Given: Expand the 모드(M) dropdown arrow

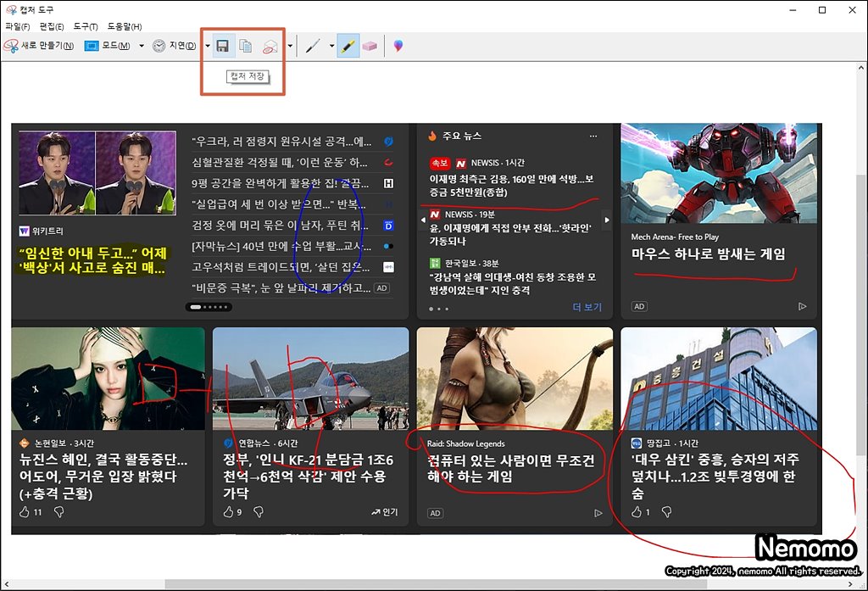Looking at the screenshot, I should pos(142,46).
